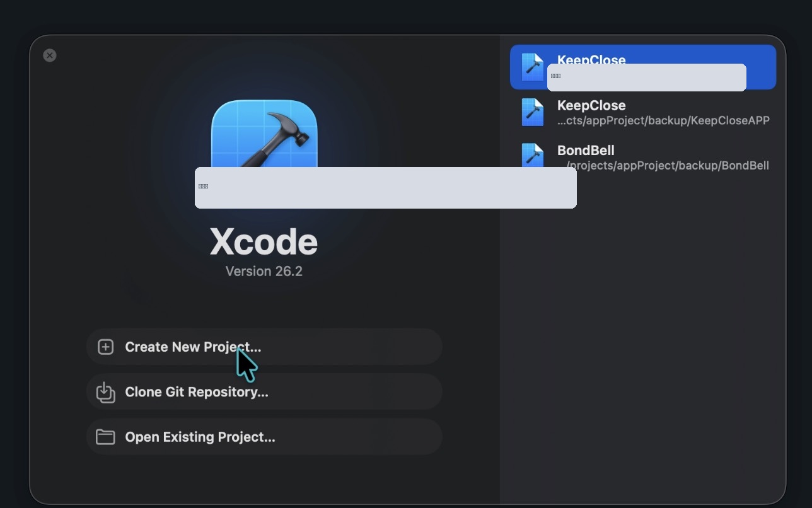This screenshot has width=812, height=508.
Task: Click the Clone Git Repository button
Action: (x=264, y=392)
